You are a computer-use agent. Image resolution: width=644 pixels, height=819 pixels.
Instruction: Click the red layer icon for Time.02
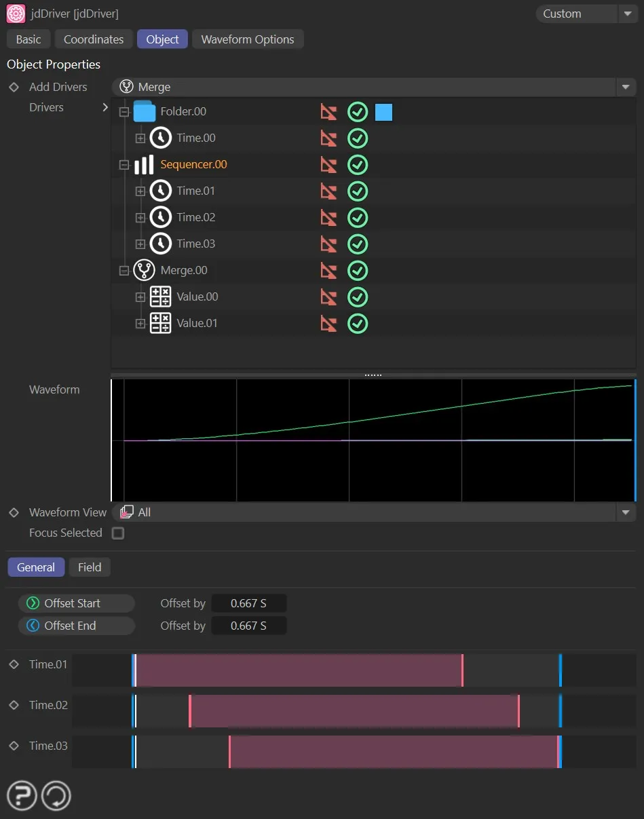[328, 217]
